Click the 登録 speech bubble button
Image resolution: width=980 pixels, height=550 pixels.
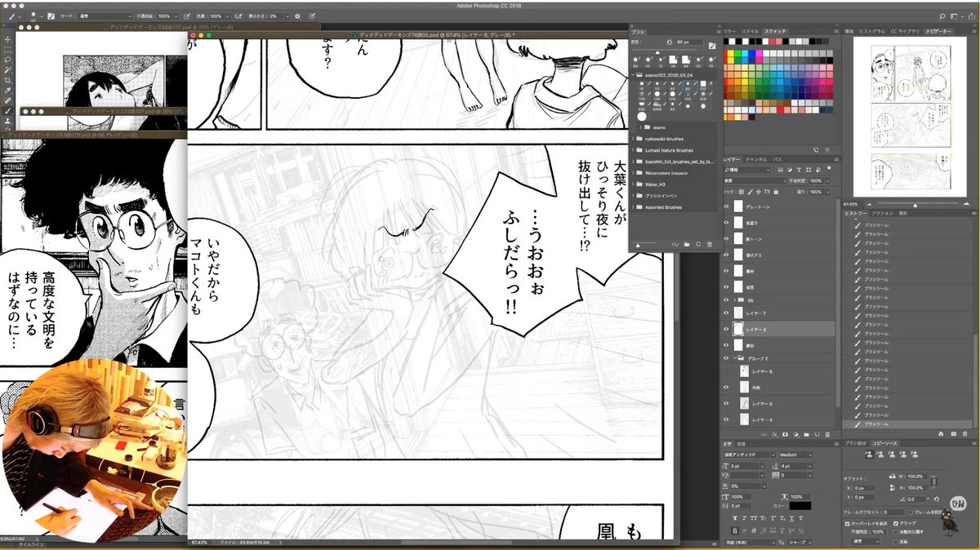coord(958,503)
